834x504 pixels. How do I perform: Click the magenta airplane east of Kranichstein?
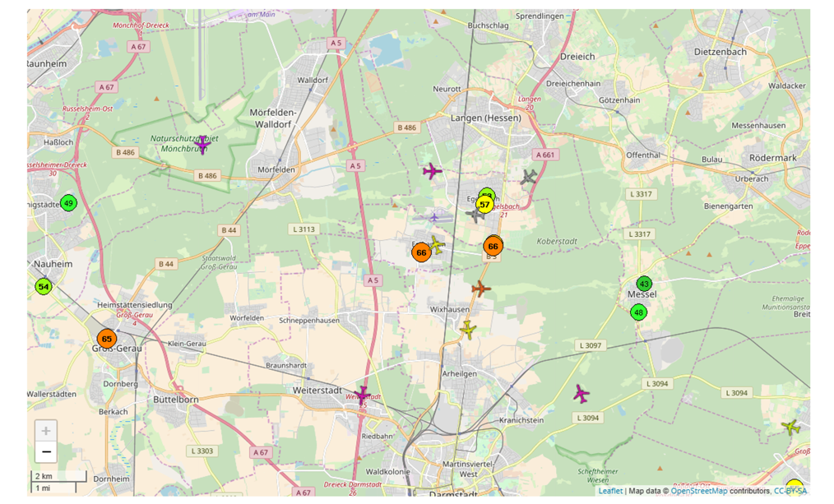pyautogui.click(x=581, y=394)
